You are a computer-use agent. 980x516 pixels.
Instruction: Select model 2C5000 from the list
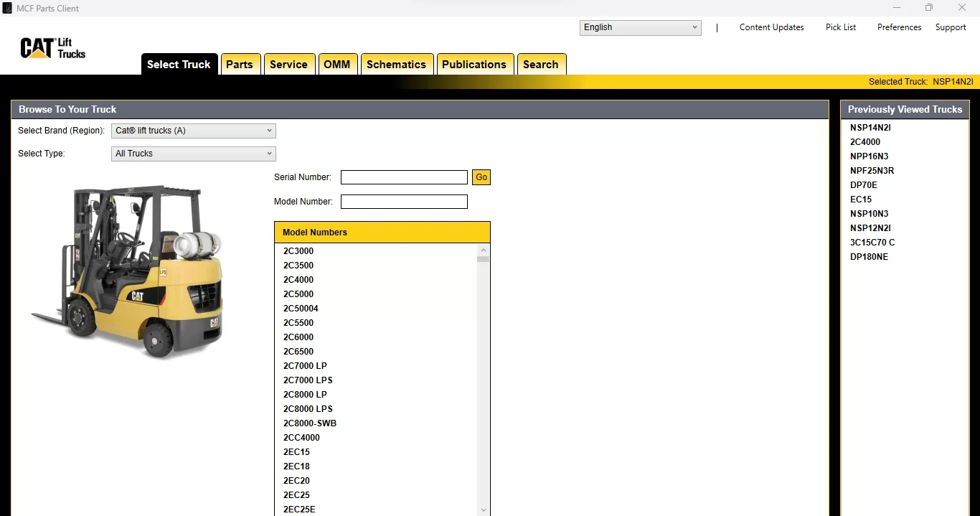(x=298, y=294)
